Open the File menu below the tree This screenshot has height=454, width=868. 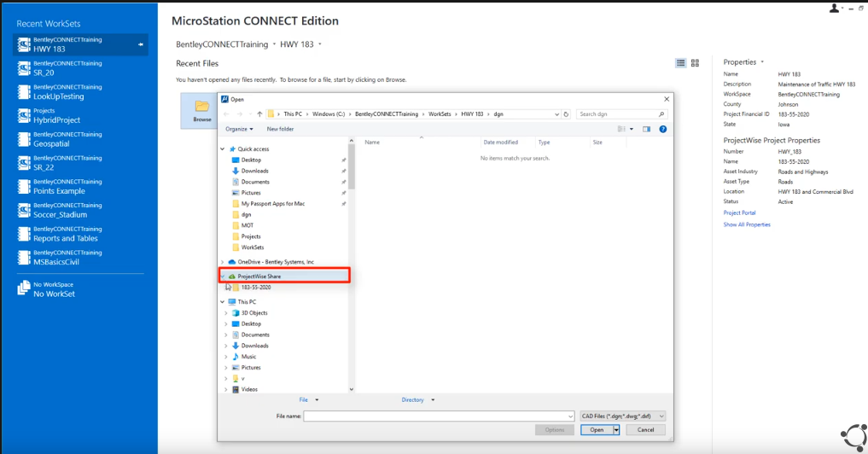308,399
